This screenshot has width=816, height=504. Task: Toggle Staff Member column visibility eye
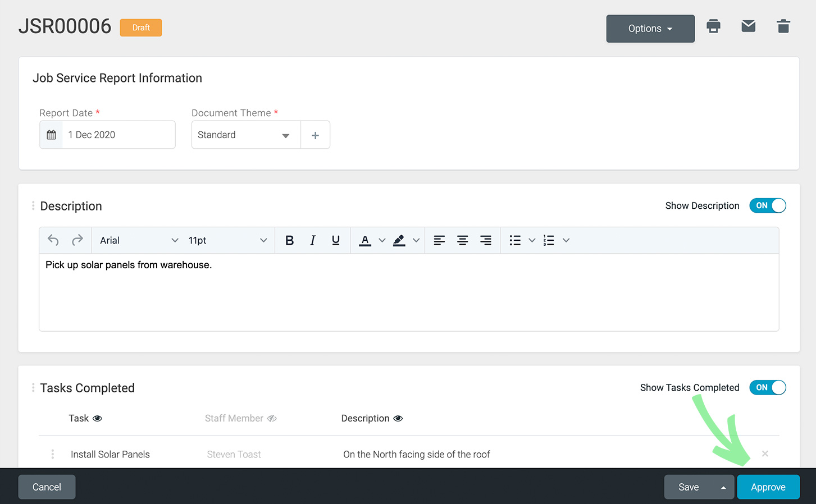(x=272, y=419)
